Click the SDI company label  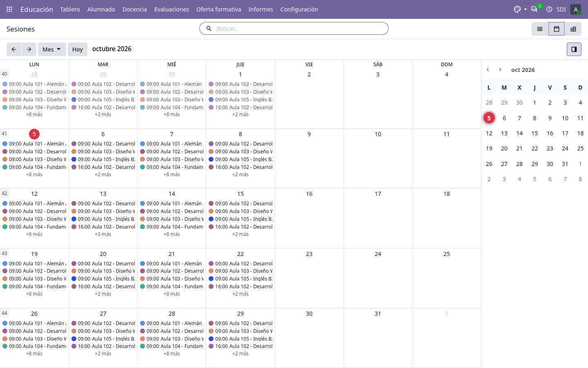561,9
